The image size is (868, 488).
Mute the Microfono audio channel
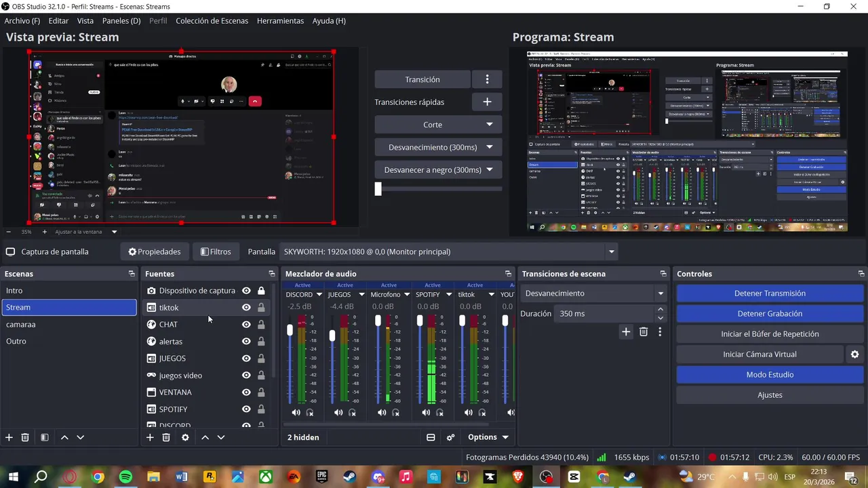(382, 413)
